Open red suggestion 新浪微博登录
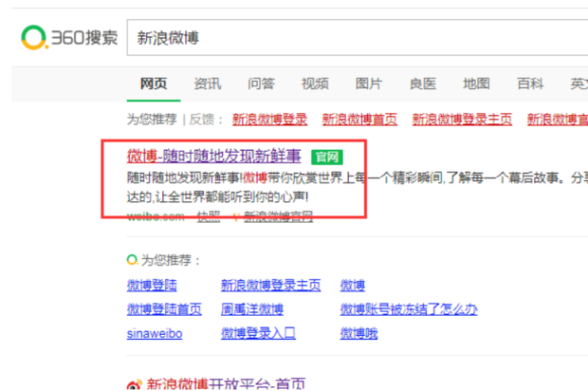The height and width of the screenshot is (391, 588). pos(269,120)
